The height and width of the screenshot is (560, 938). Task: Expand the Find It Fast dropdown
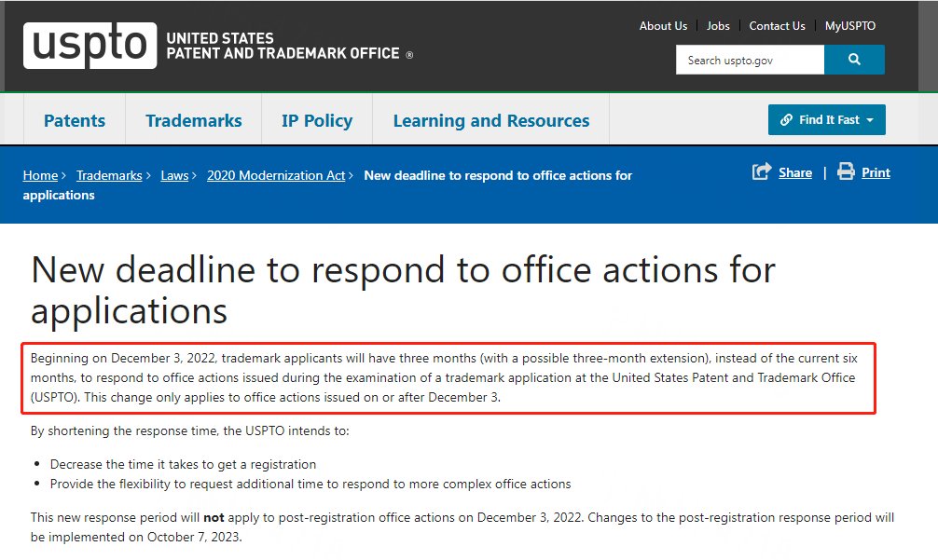827,120
